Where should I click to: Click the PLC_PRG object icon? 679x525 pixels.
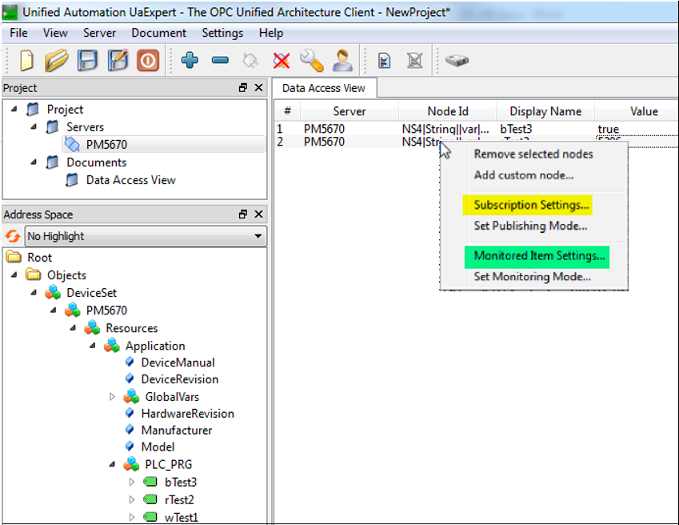[131, 464]
